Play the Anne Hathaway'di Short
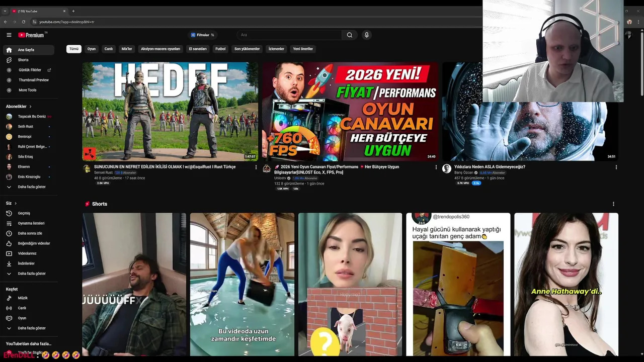The image size is (644, 362). [566, 284]
